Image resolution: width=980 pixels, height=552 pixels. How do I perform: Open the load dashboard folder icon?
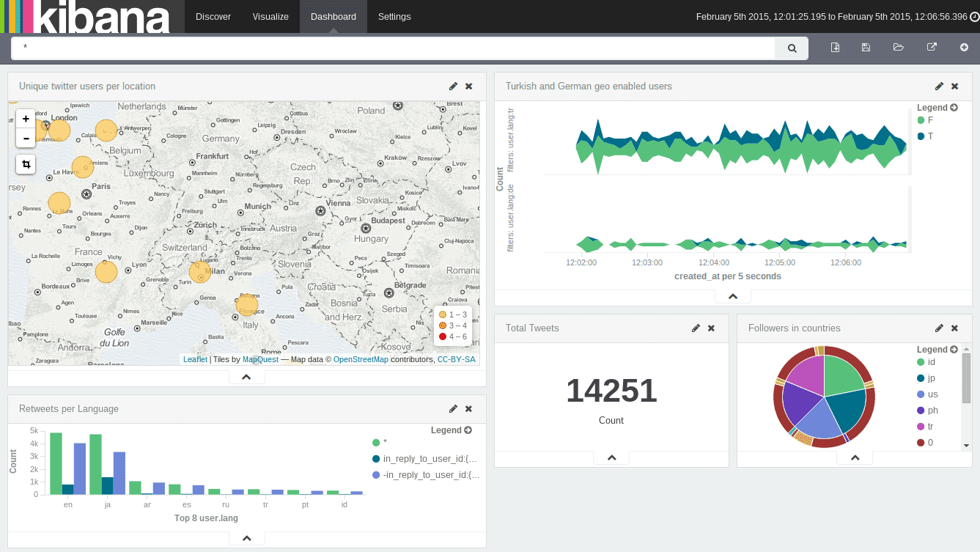point(899,47)
